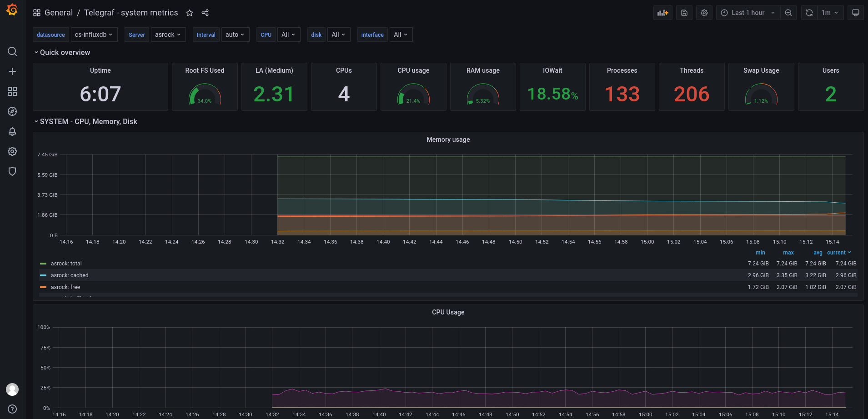This screenshot has width=868, height=419.
Task: Click the orange color swatch for asrock: free
Action: [x=43, y=287]
